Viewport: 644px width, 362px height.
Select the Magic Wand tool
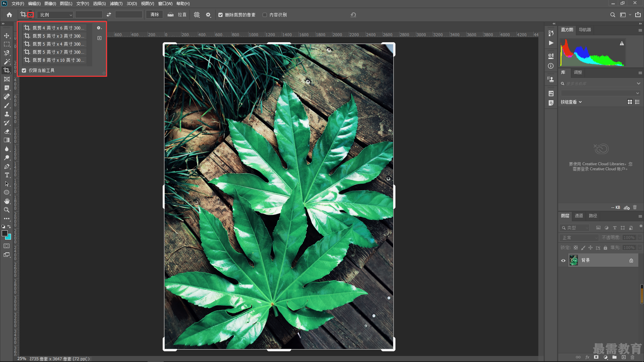tap(7, 62)
